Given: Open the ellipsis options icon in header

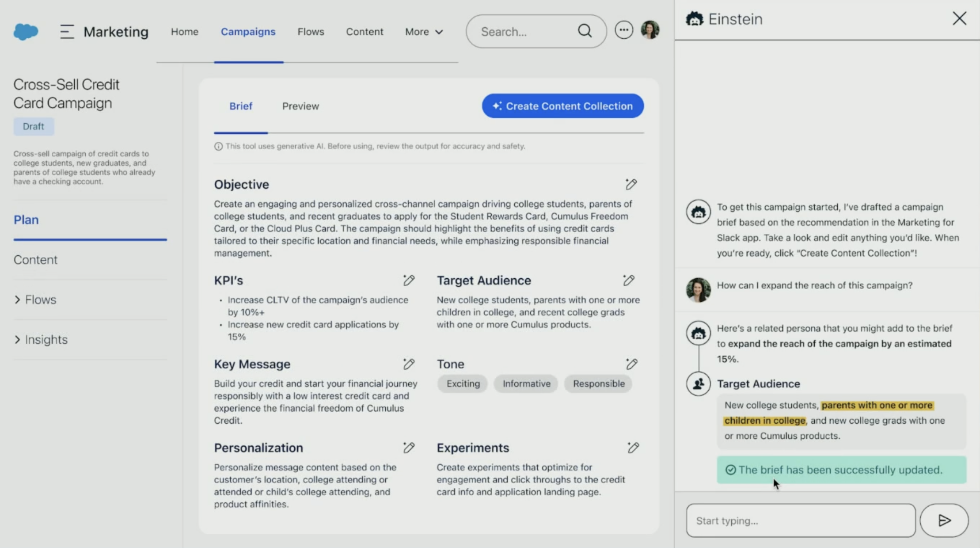Looking at the screenshot, I should [624, 31].
